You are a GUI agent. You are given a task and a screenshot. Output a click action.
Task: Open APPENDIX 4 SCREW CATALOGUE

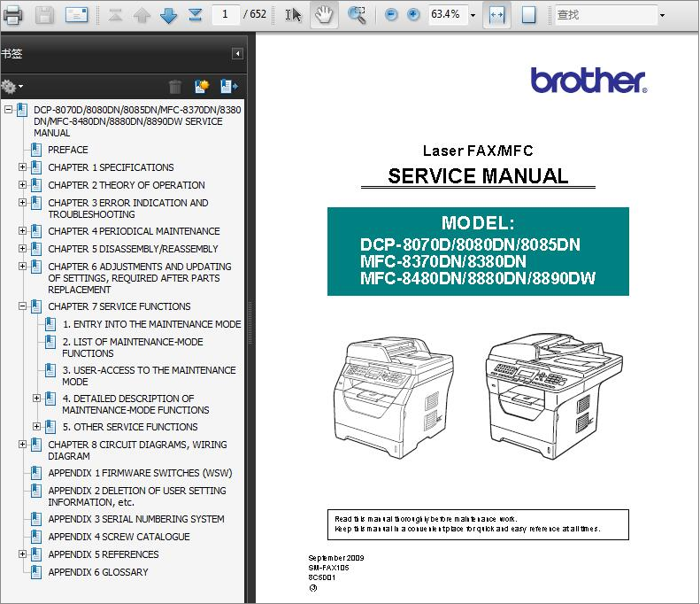119,537
